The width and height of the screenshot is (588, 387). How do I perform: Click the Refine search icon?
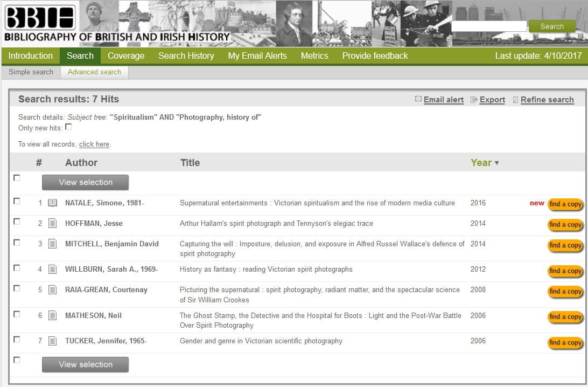[x=515, y=100]
